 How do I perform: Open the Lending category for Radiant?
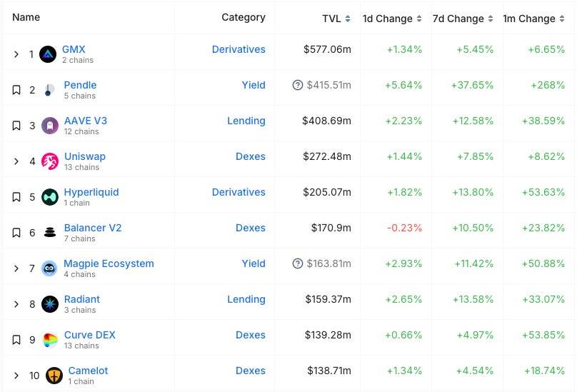tap(246, 299)
